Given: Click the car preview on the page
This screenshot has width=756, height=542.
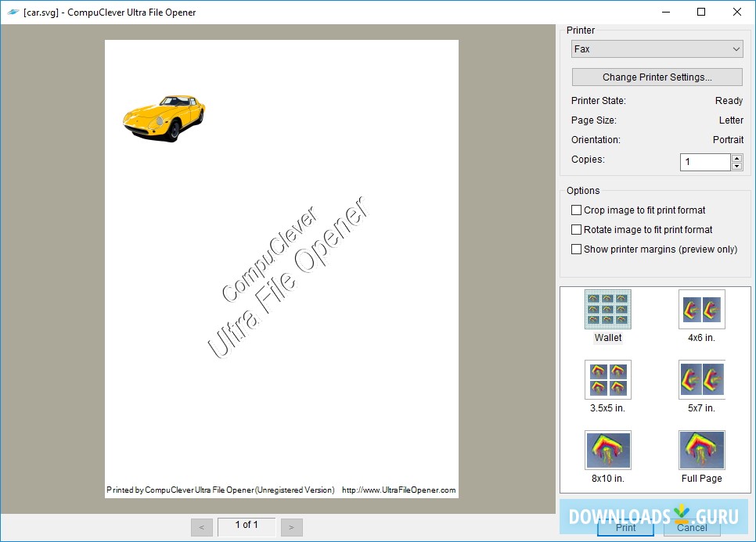Looking at the screenshot, I should (163, 116).
